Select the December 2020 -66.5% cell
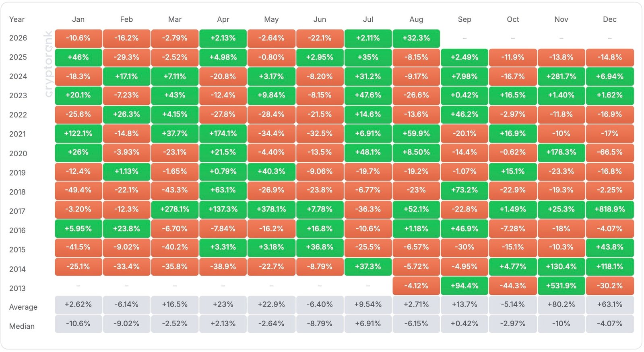 [x=610, y=152]
